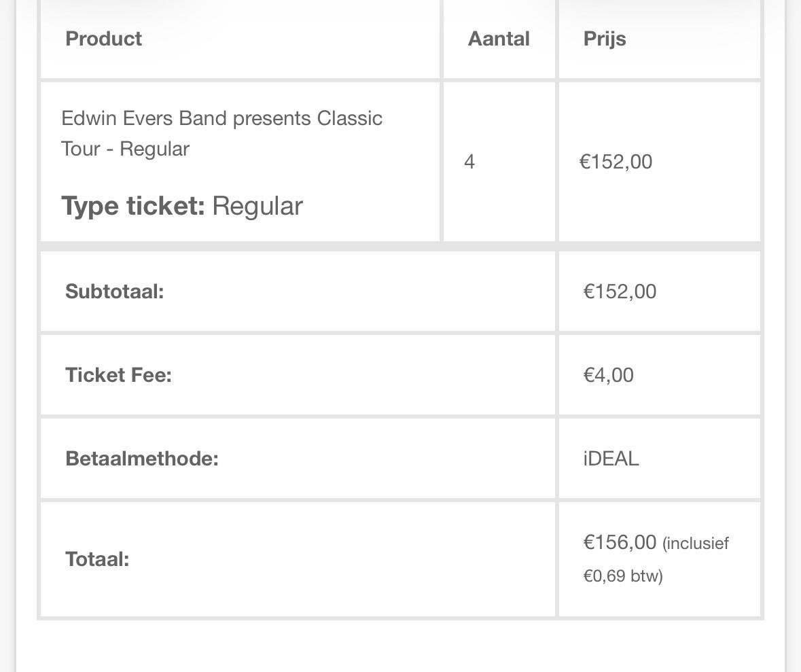Click the Aantal column header
The height and width of the screenshot is (672, 801).
point(499,39)
